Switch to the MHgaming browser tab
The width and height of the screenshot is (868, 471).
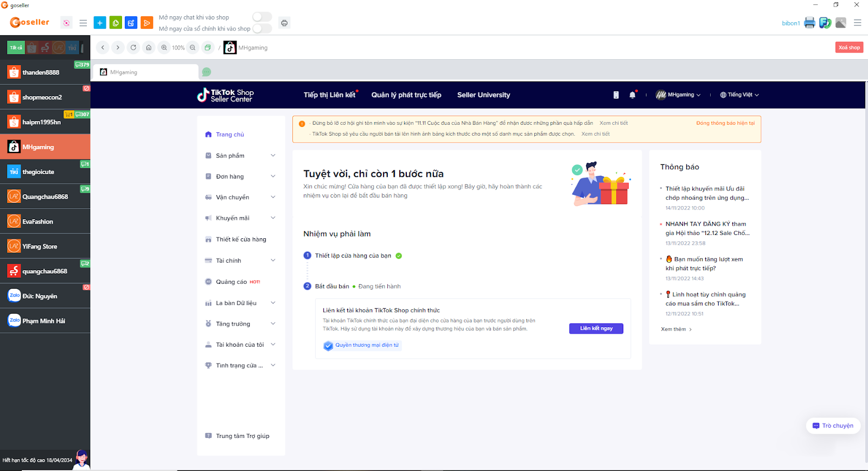click(145, 72)
